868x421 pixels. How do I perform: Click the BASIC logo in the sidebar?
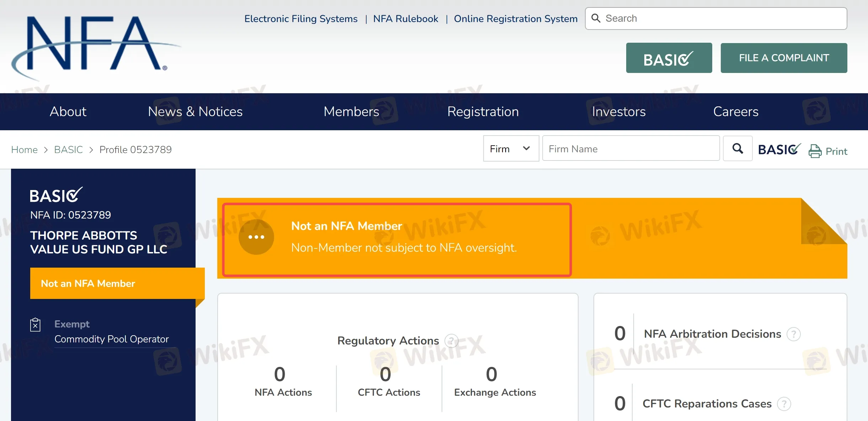point(56,195)
